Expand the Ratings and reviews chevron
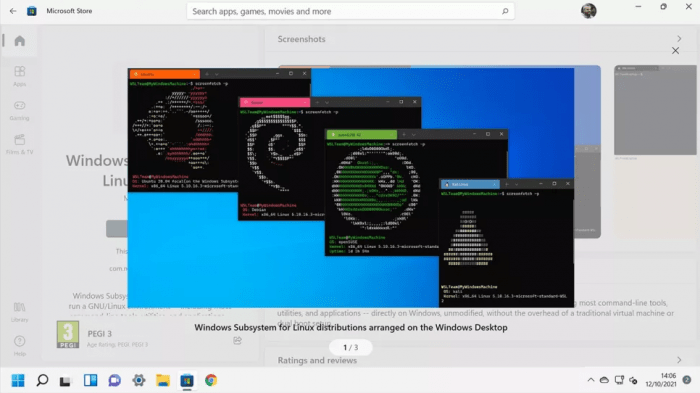Viewport: 700px width, 393px height. click(679, 360)
